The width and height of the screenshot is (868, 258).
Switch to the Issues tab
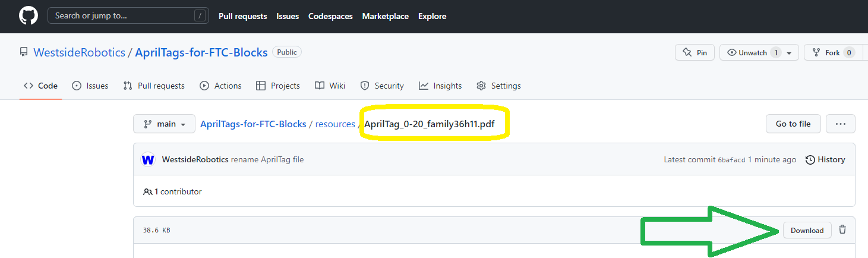click(x=90, y=86)
